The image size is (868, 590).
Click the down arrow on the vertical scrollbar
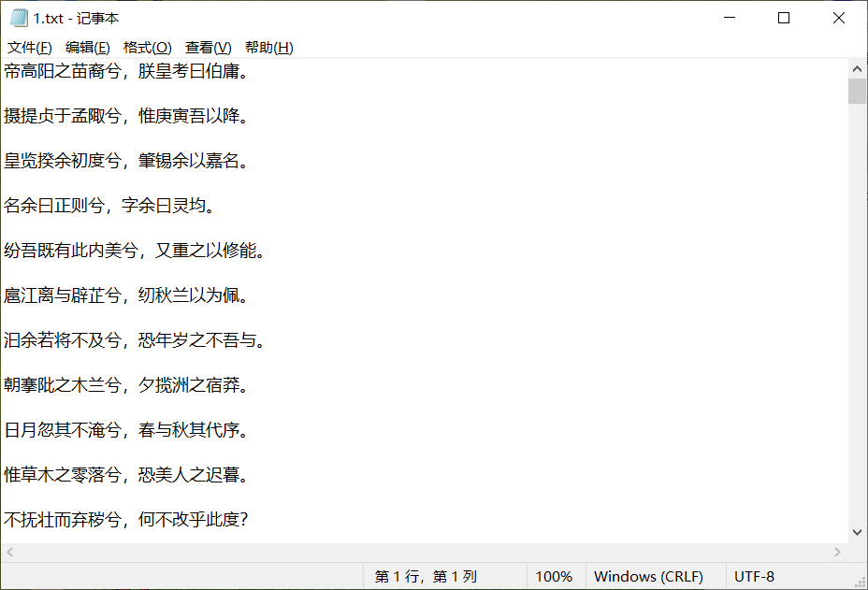857,531
